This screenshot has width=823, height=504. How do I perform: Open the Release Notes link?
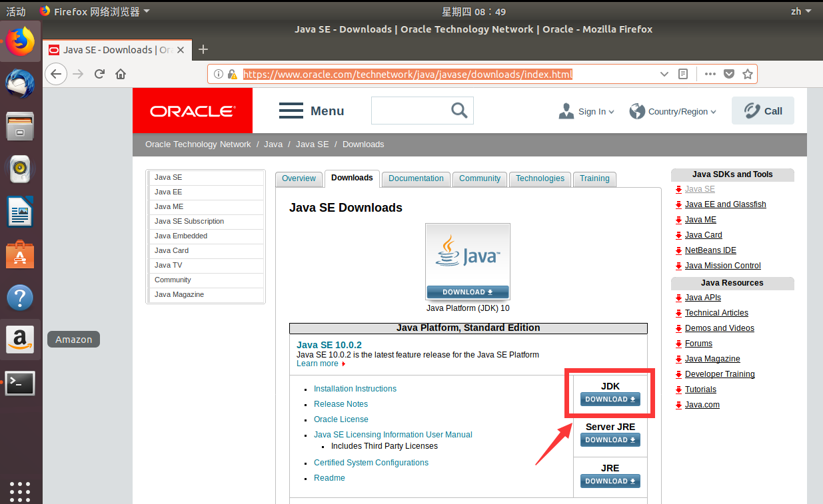(x=341, y=404)
